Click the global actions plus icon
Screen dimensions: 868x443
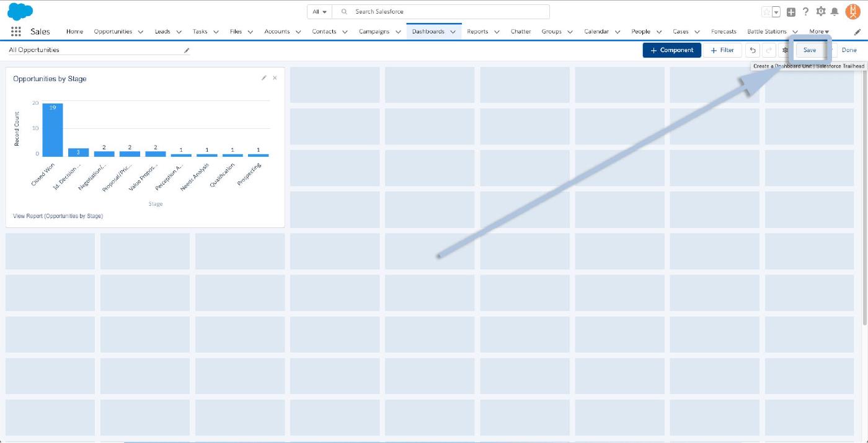pos(791,12)
